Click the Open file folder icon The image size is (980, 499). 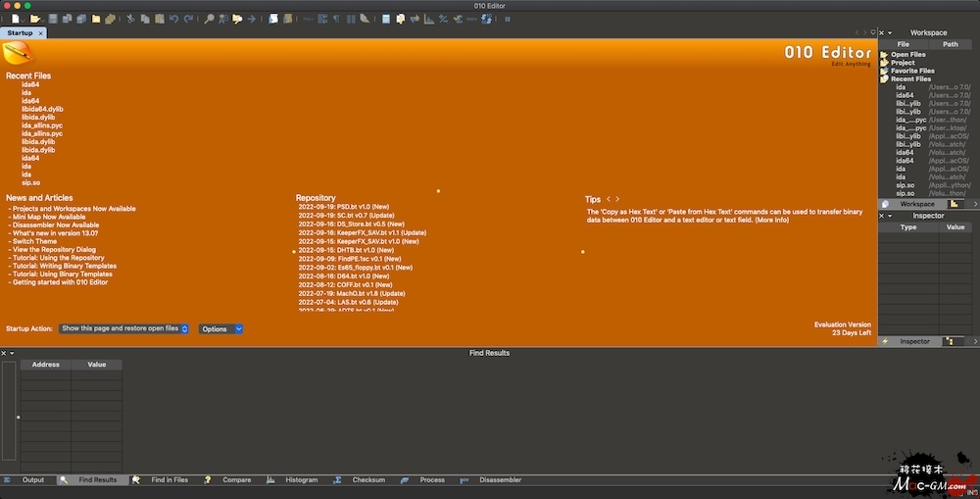point(35,19)
